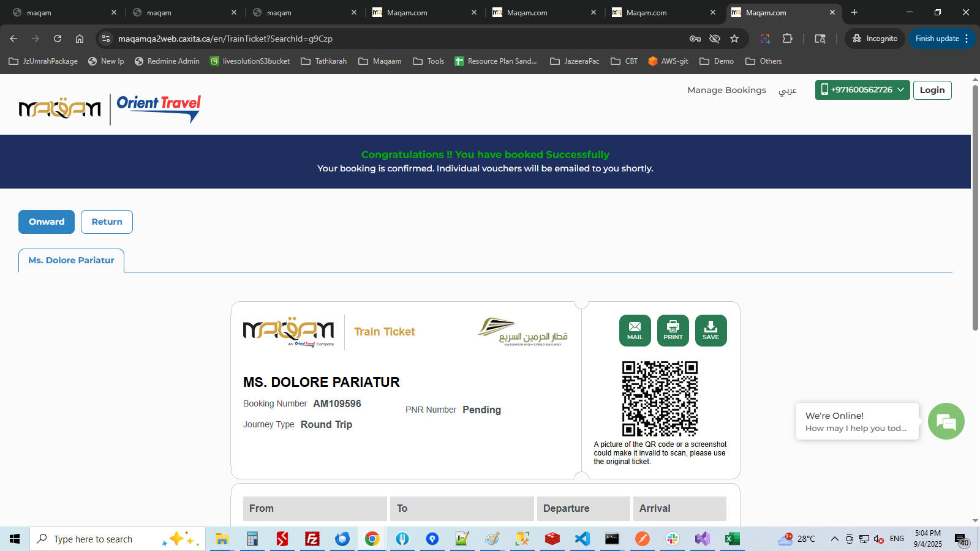Toggle the Return journey view
This screenshot has height=551, width=980.
tap(107, 222)
